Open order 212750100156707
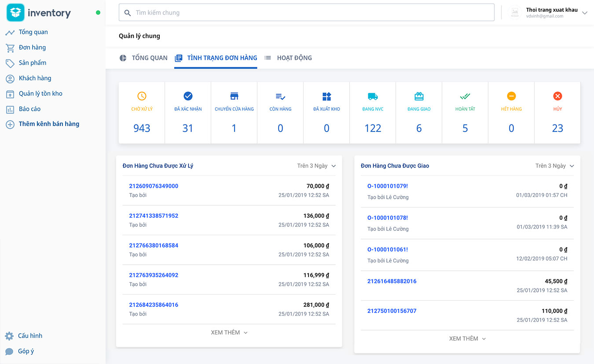 [392, 311]
